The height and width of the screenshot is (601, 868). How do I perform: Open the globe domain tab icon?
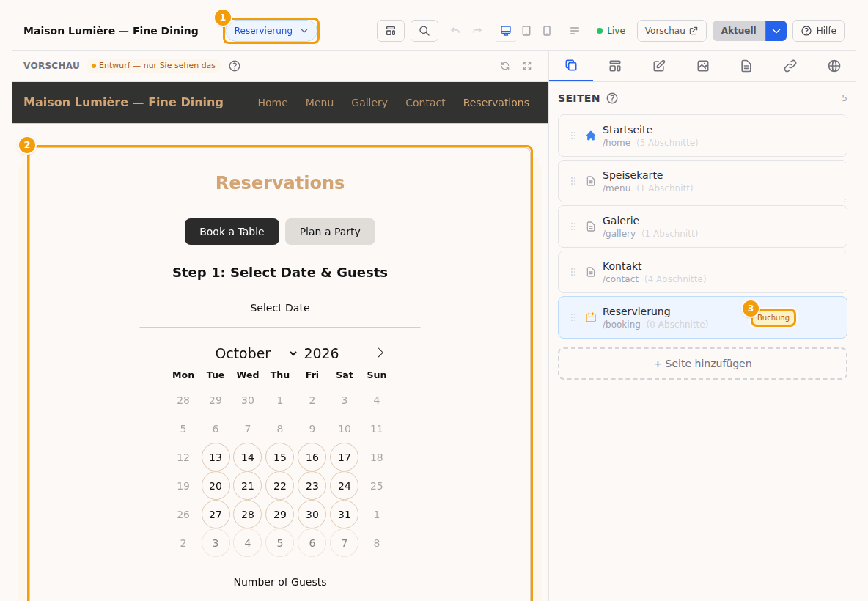[834, 66]
